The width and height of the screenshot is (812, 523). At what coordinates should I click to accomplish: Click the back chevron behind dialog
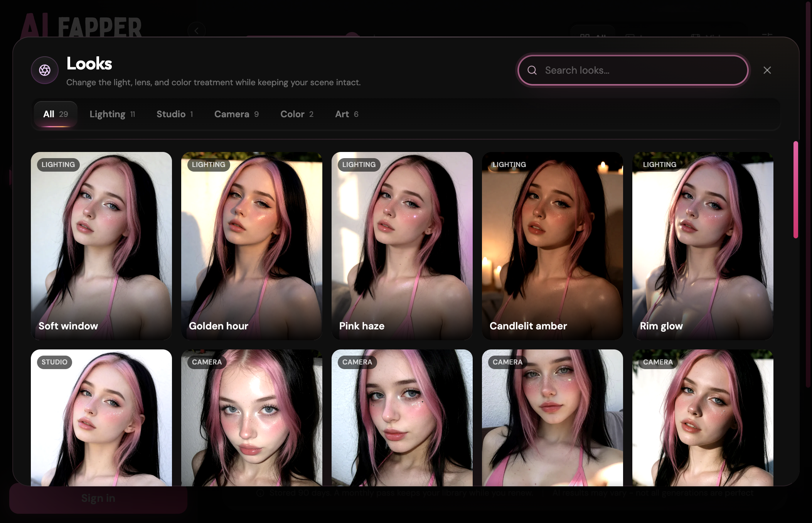(197, 30)
